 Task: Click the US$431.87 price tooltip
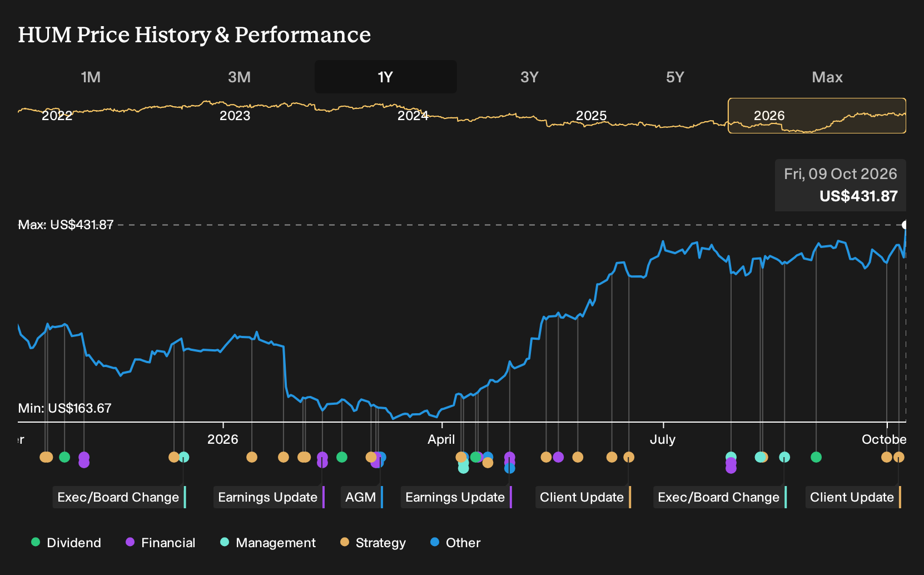(841, 185)
